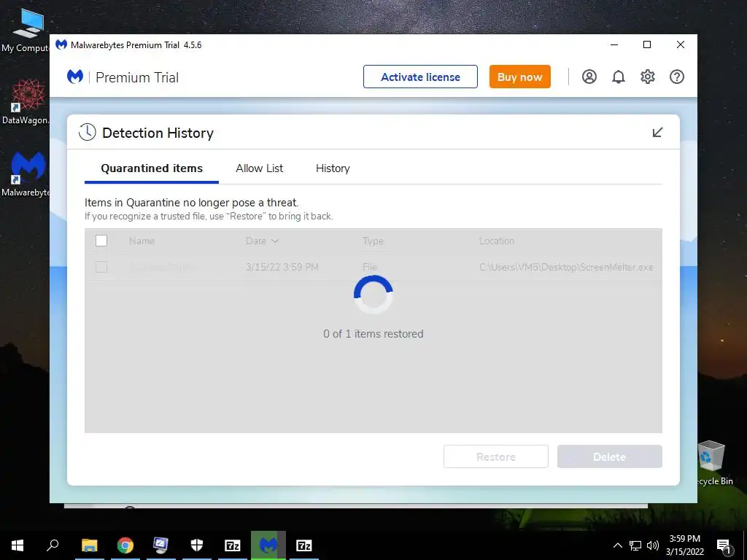Open the Windows Start menu
Image resolution: width=747 pixels, height=560 pixels.
[x=18, y=545]
